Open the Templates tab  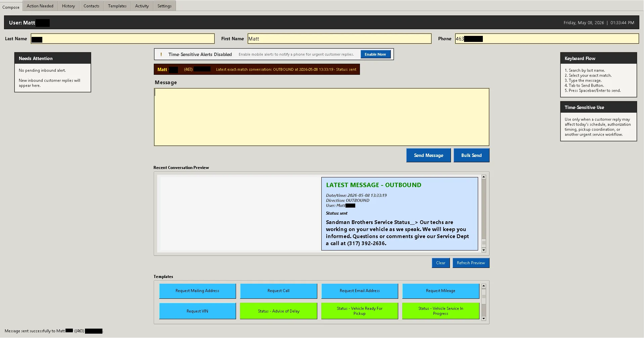(117, 6)
